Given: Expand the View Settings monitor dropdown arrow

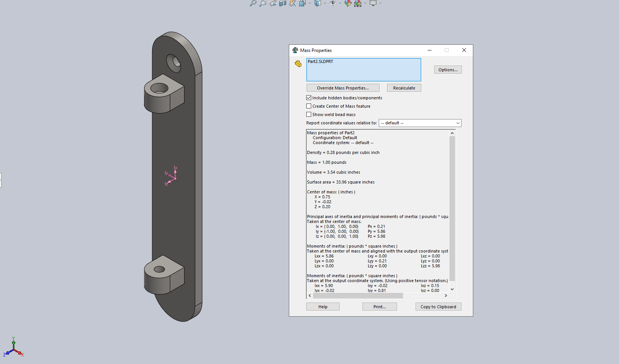Looking at the screenshot, I should (x=380, y=3).
